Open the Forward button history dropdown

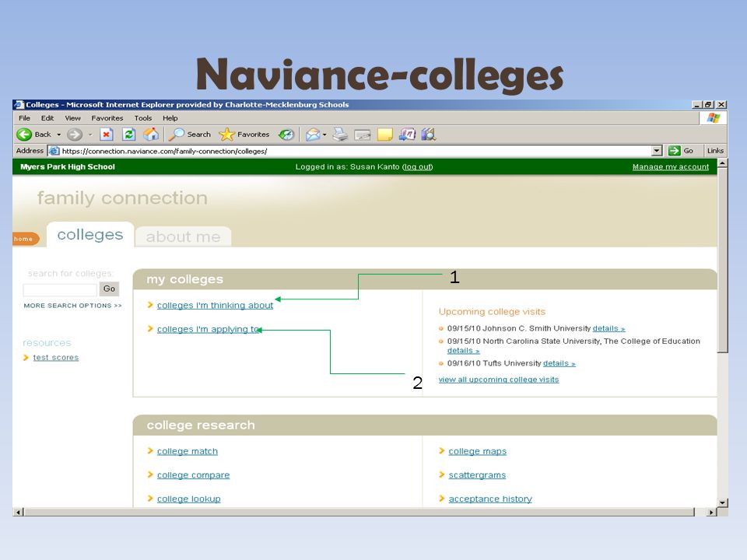(x=90, y=135)
